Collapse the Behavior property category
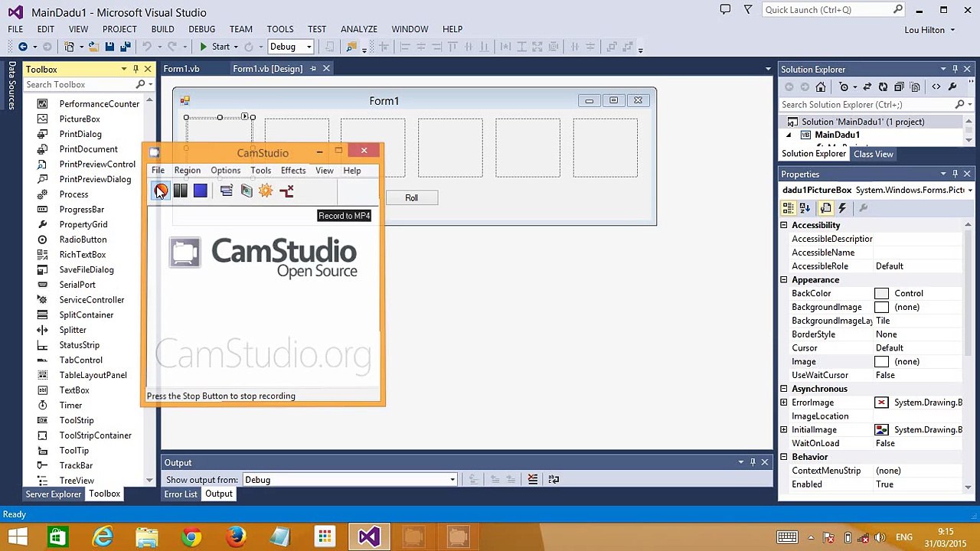 point(784,457)
